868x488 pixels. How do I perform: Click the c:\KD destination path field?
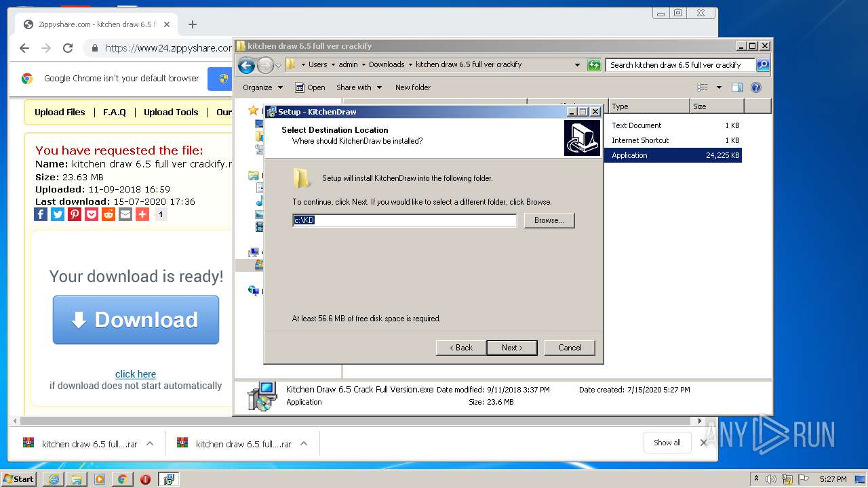404,220
